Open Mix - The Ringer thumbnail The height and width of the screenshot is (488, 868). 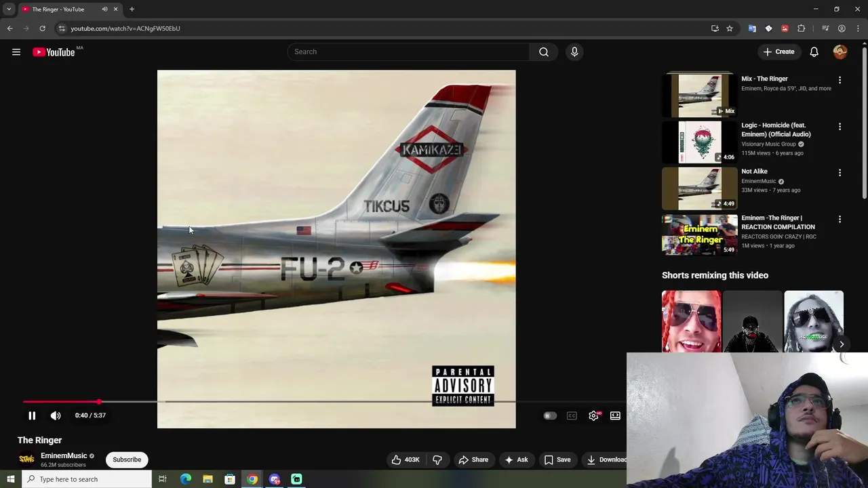[x=699, y=95]
